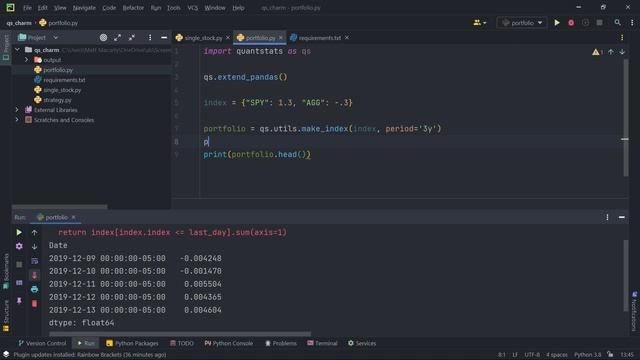Click the editor vertical scrollbar
Viewport: 640px width, 360px height.
tap(626, 118)
